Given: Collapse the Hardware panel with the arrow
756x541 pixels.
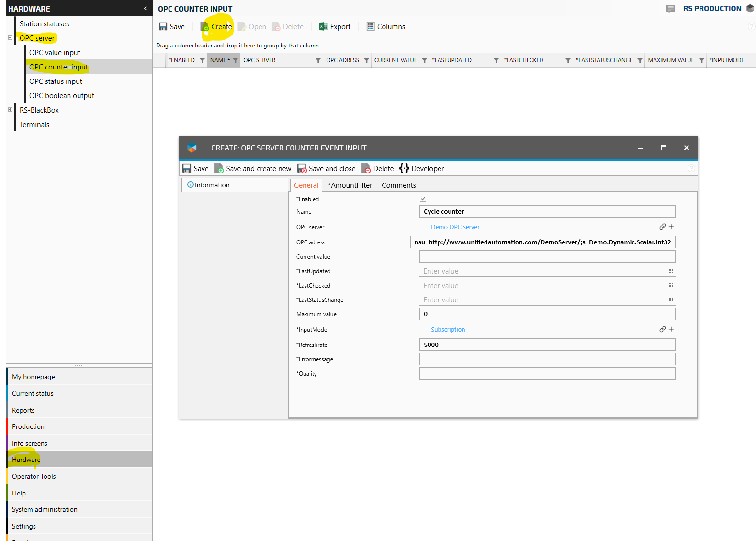Looking at the screenshot, I should click(145, 9).
